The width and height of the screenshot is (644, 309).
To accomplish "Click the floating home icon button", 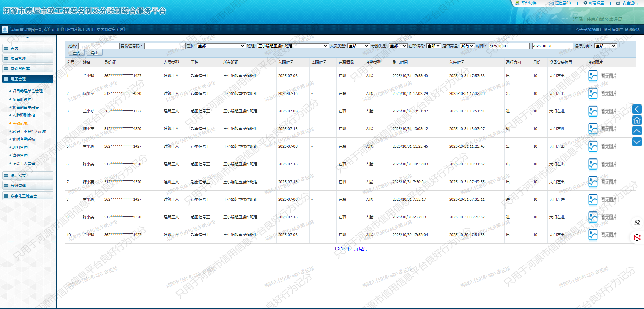I will click(x=637, y=120).
